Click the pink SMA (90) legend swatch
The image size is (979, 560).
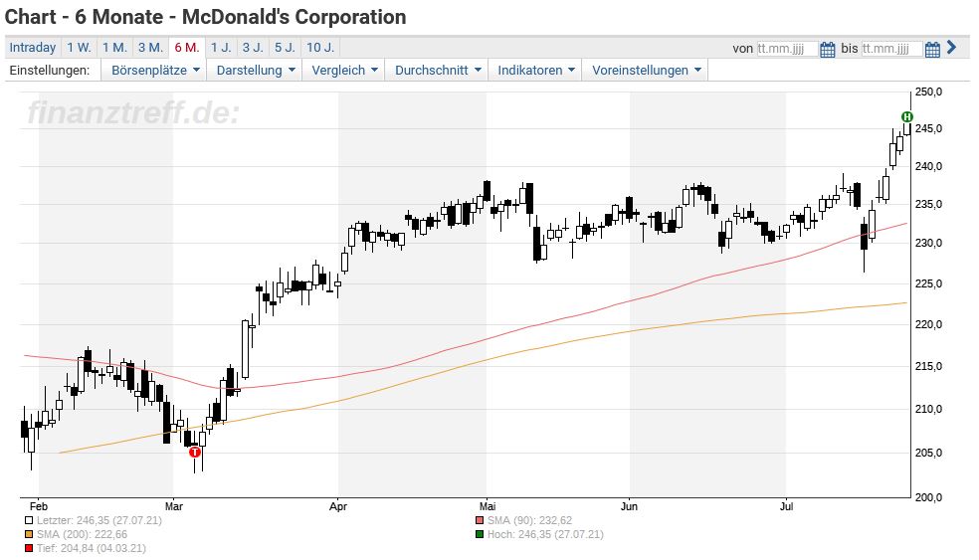(480, 520)
